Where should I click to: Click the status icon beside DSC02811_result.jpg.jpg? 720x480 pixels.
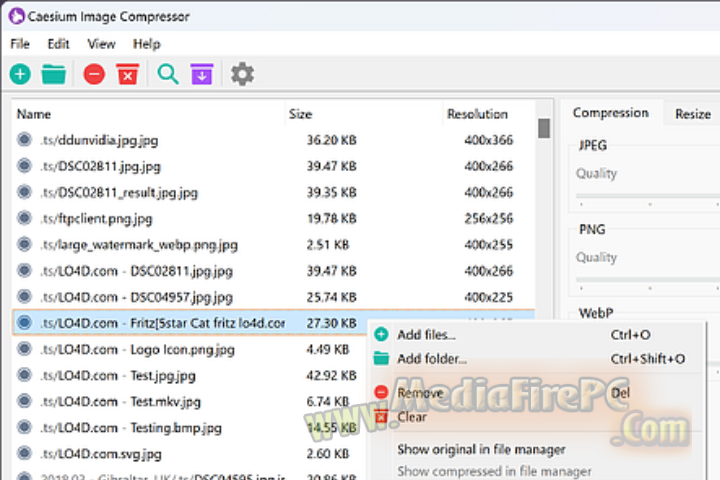pyautogui.click(x=24, y=192)
